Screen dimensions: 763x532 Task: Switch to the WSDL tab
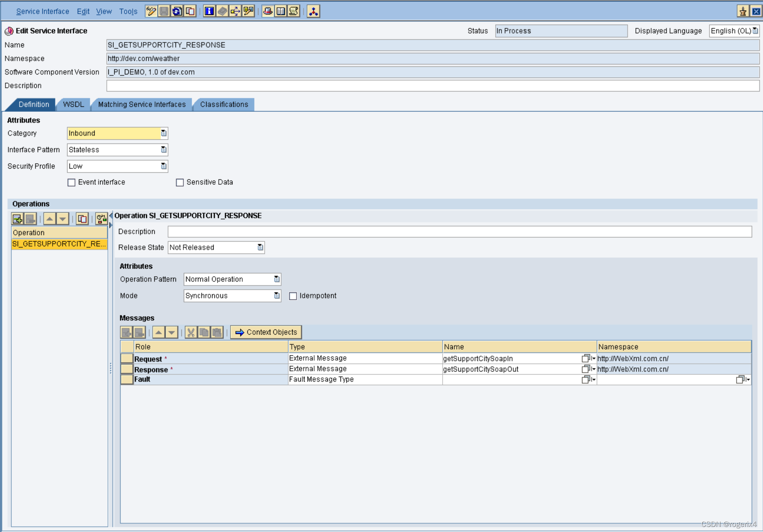click(73, 104)
